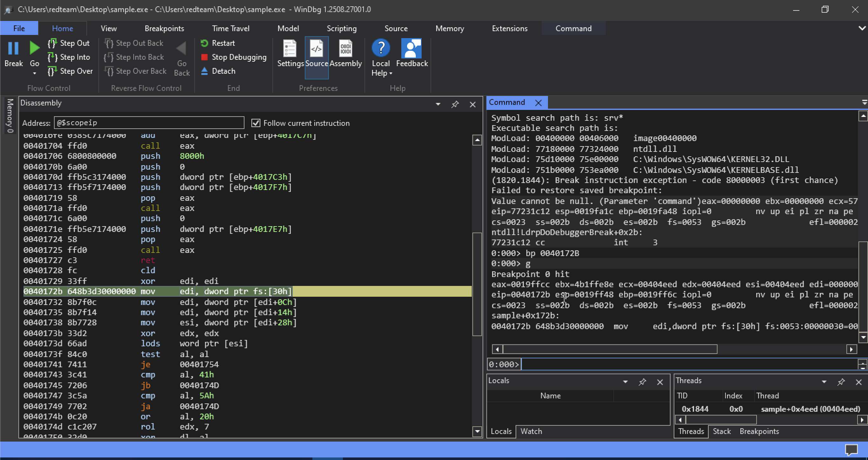Click the Step Over button
The height and width of the screenshot is (460, 868).
click(70, 71)
